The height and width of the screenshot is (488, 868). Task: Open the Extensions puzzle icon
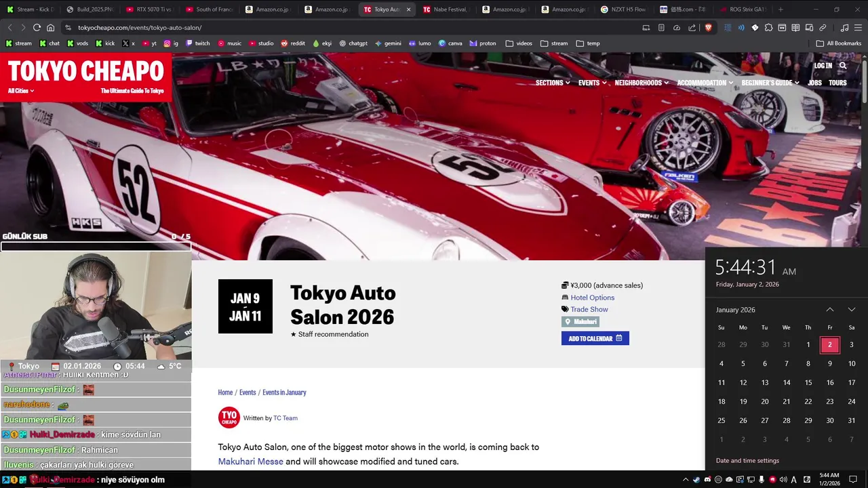click(x=768, y=28)
